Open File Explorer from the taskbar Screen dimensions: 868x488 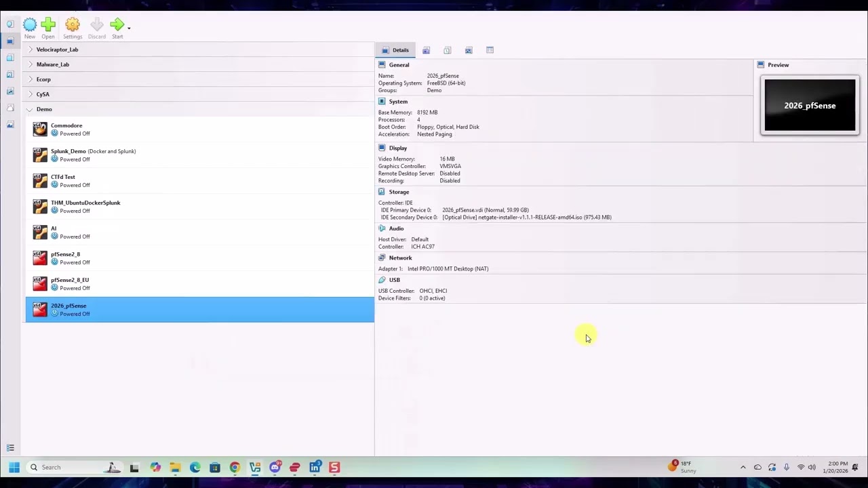pos(175,467)
